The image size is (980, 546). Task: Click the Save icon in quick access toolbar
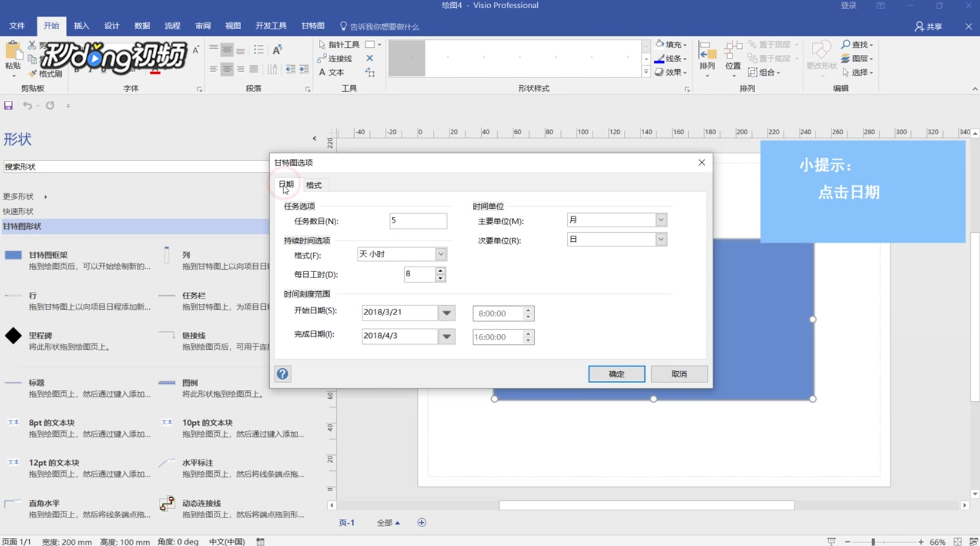tap(9, 105)
